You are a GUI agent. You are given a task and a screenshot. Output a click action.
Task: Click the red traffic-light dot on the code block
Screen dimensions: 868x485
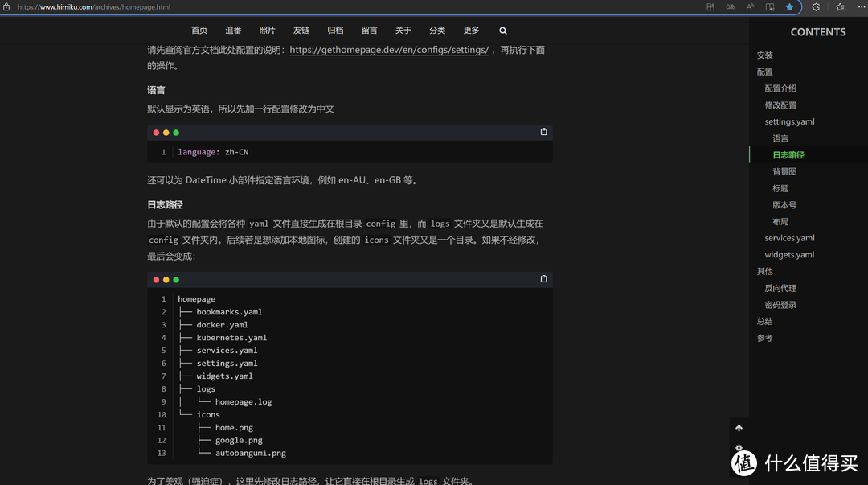157,132
